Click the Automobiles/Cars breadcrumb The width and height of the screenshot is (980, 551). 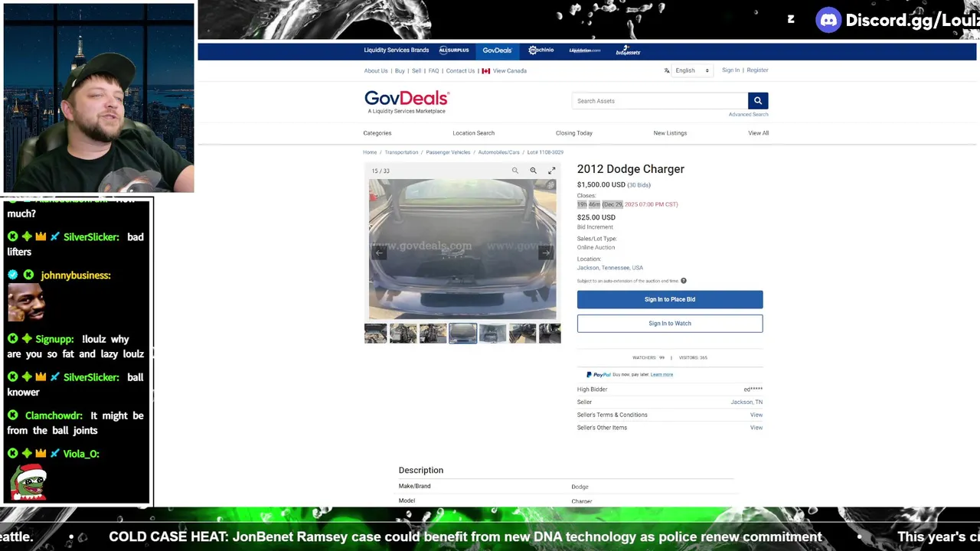click(x=498, y=152)
